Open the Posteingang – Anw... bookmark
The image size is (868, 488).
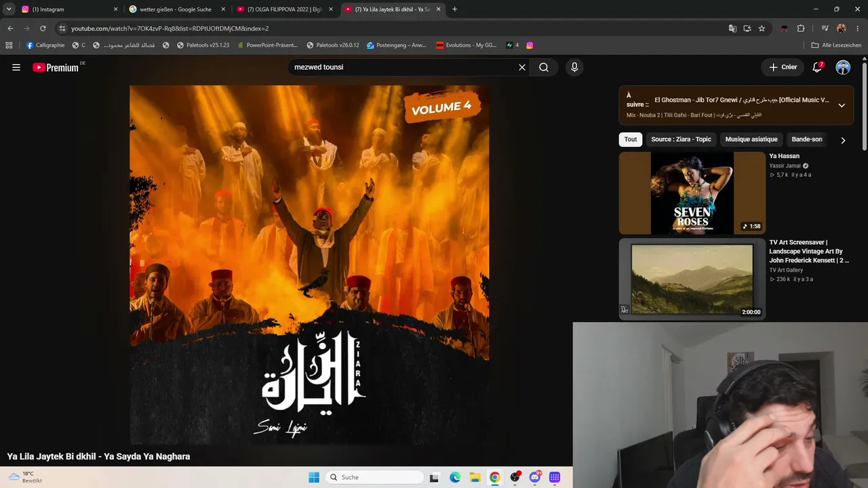[x=397, y=45]
